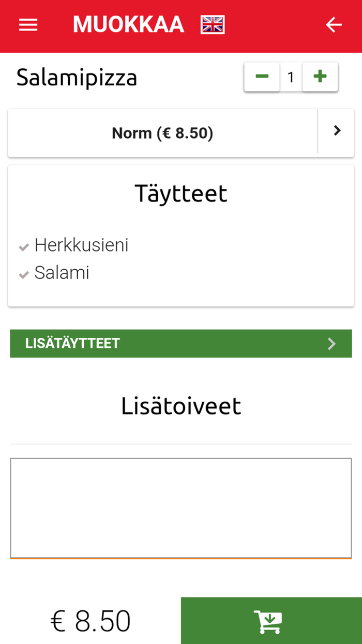Go back using the white arrow

coord(334,25)
